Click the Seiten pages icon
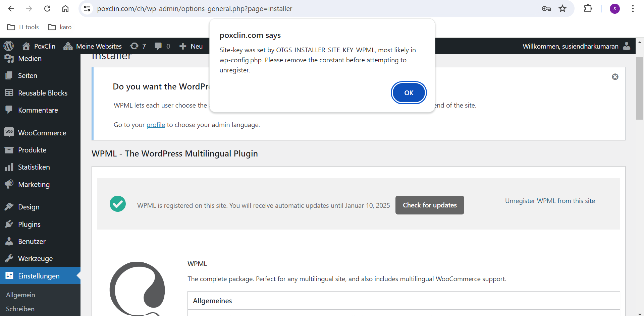This screenshot has height=316, width=644. 9,75
